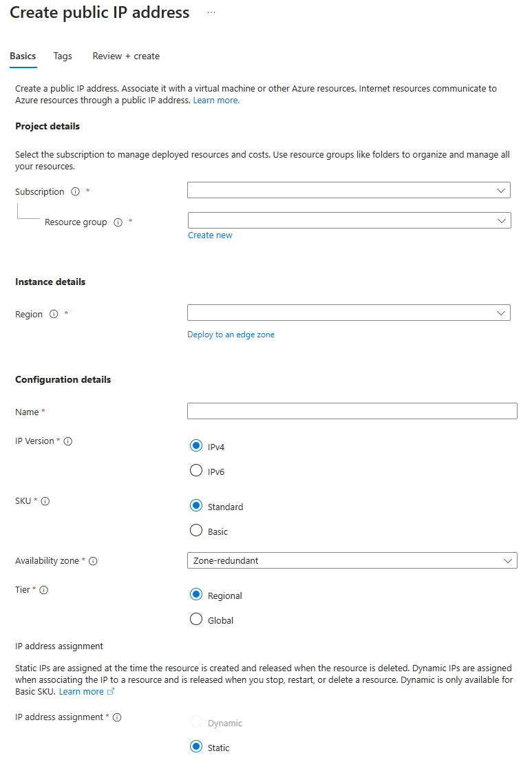
Task: Open the Resource group dropdown
Action: pyautogui.click(x=348, y=220)
